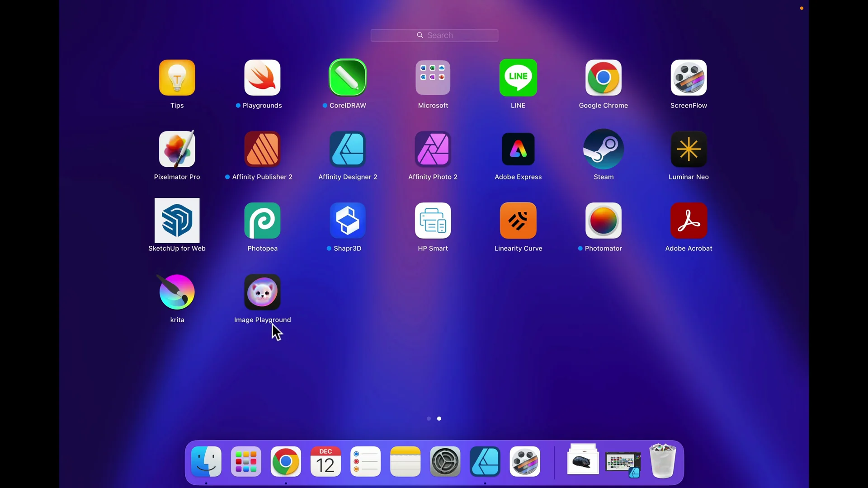868x488 pixels.
Task: Launch krita
Action: pyautogui.click(x=177, y=292)
